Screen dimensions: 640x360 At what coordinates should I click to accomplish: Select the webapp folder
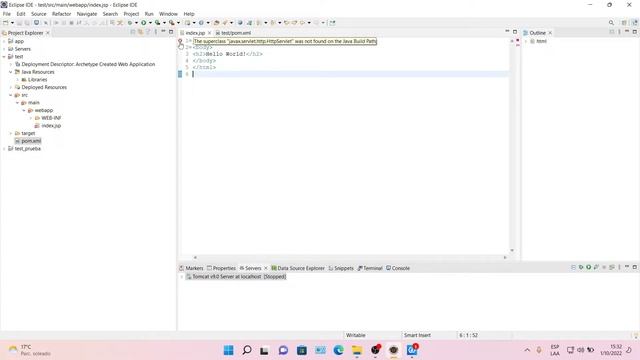click(43, 111)
